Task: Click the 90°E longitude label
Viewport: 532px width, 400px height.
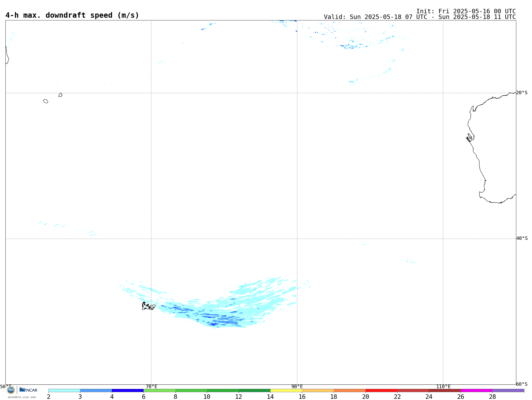Action: (297, 387)
